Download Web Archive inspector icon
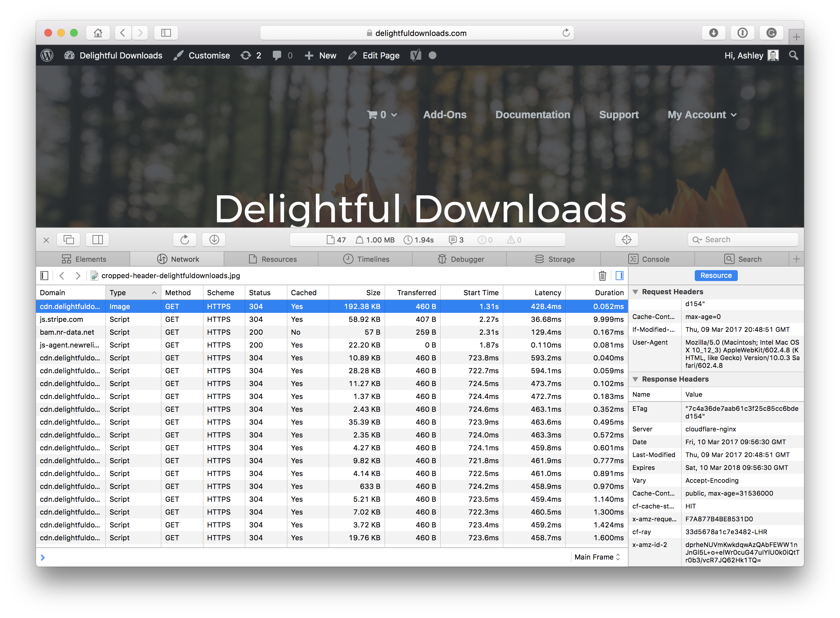This screenshot has height=618, width=840. point(214,239)
